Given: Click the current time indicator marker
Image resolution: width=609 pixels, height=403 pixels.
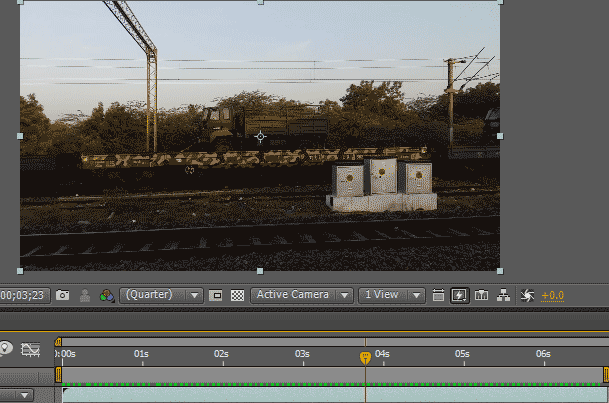Looking at the screenshot, I should point(365,358).
